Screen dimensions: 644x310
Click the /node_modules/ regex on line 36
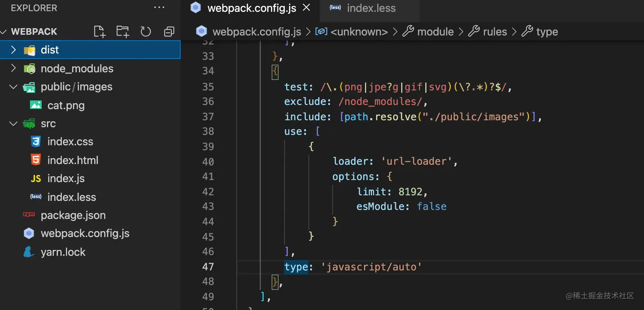(x=380, y=102)
